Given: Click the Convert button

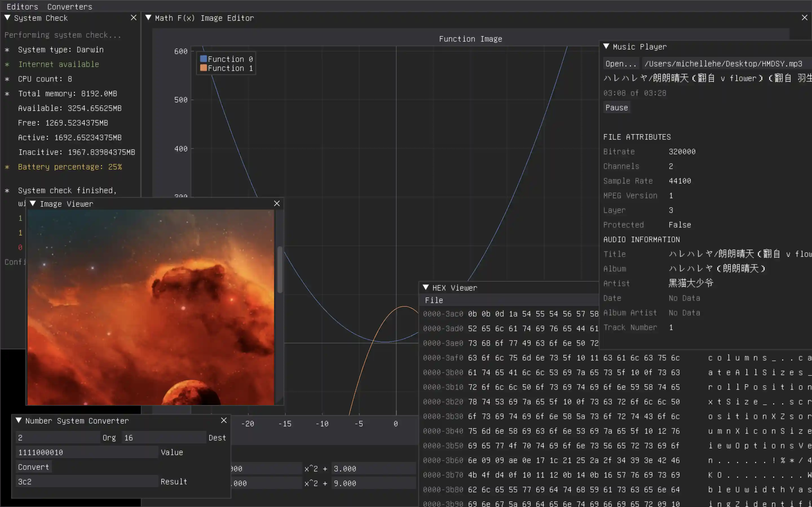Looking at the screenshot, I should coord(34,467).
